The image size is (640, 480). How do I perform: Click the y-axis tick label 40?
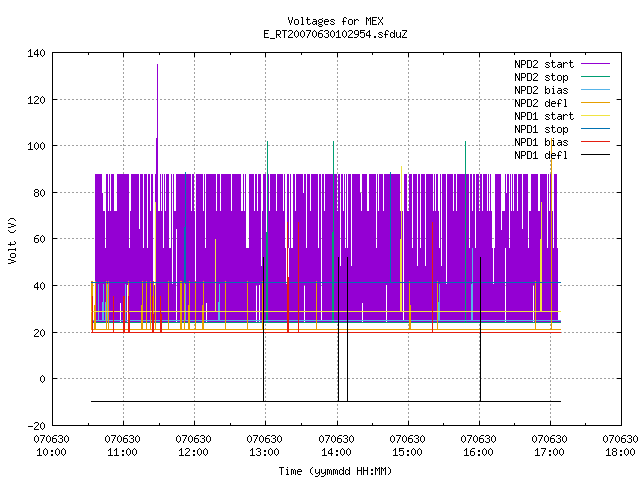point(39,286)
